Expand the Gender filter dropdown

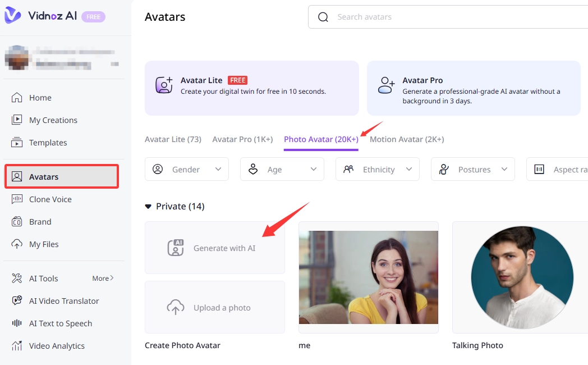(x=187, y=170)
